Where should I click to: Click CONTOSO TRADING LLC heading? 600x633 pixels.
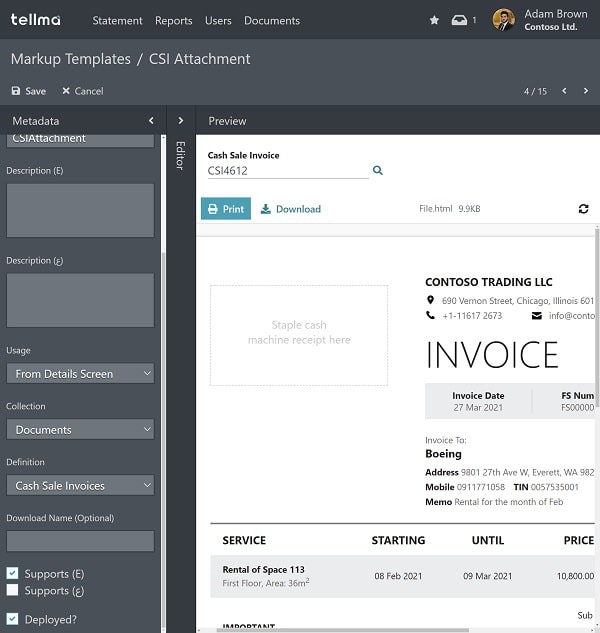click(489, 282)
